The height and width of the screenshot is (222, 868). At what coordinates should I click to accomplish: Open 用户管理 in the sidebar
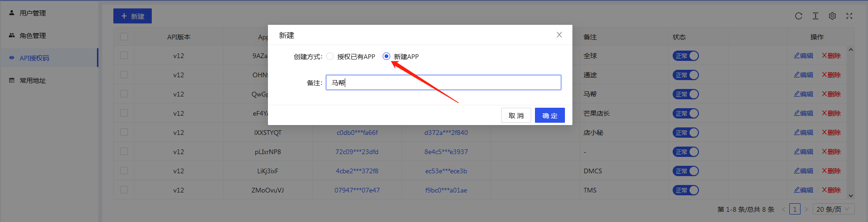(33, 13)
